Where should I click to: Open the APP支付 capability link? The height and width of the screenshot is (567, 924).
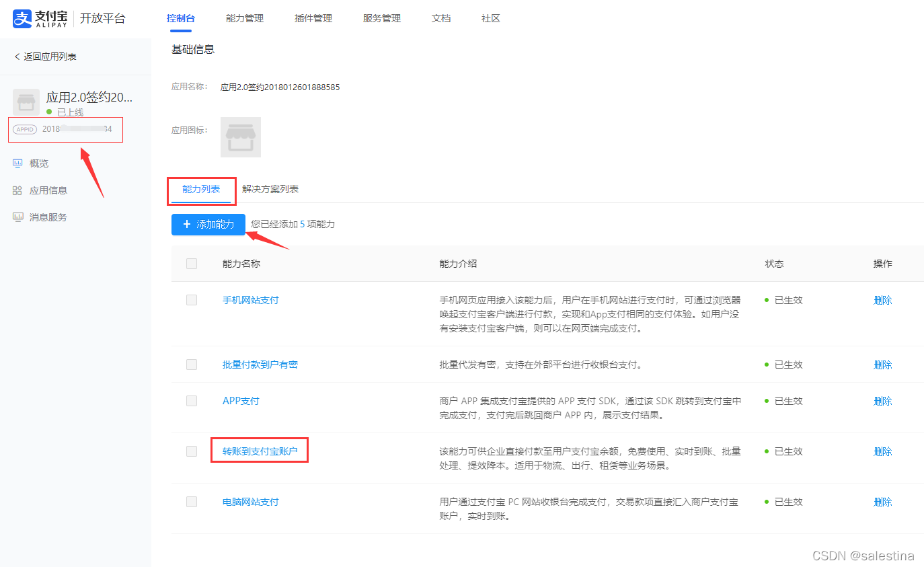pos(241,401)
